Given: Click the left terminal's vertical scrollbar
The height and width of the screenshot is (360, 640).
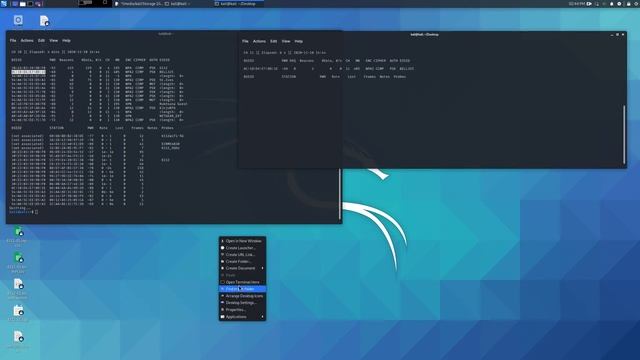Looking at the screenshot, I should 340,194.
